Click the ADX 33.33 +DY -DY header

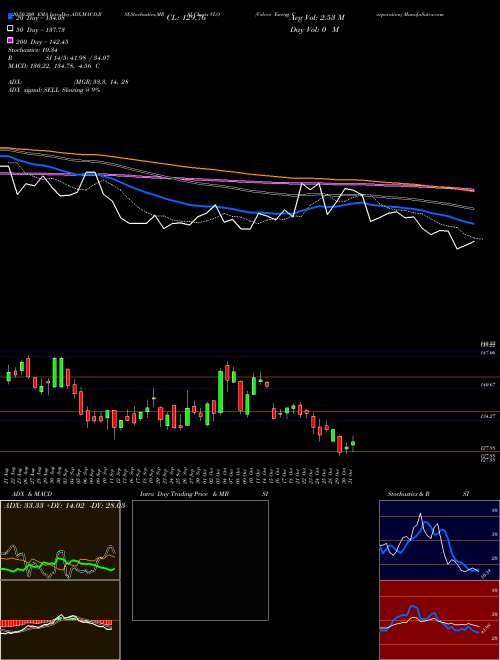(x=63, y=505)
